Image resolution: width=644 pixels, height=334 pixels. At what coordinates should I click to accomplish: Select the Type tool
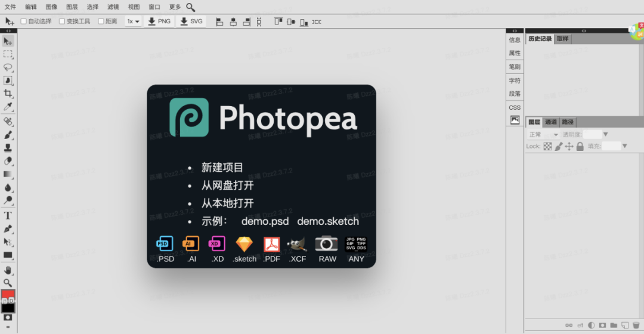click(x=8, y=215)
